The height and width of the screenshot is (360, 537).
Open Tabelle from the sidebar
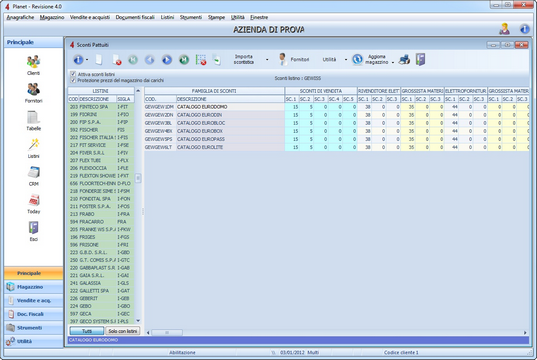[33, 117]
